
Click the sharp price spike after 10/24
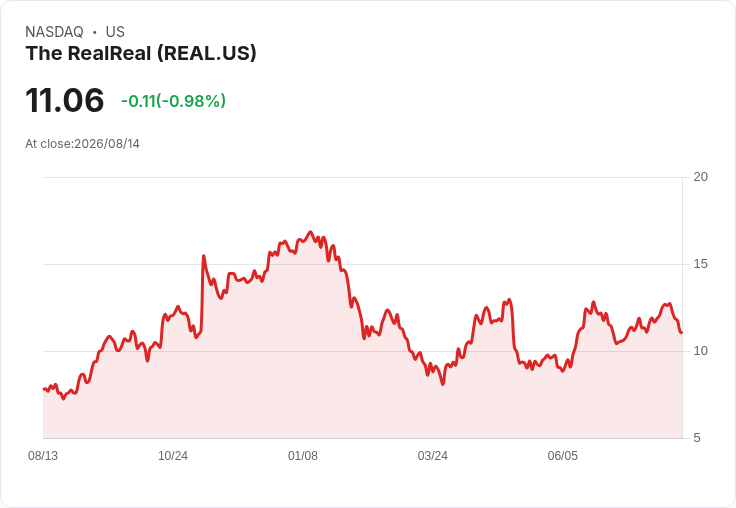pos(203,256)
